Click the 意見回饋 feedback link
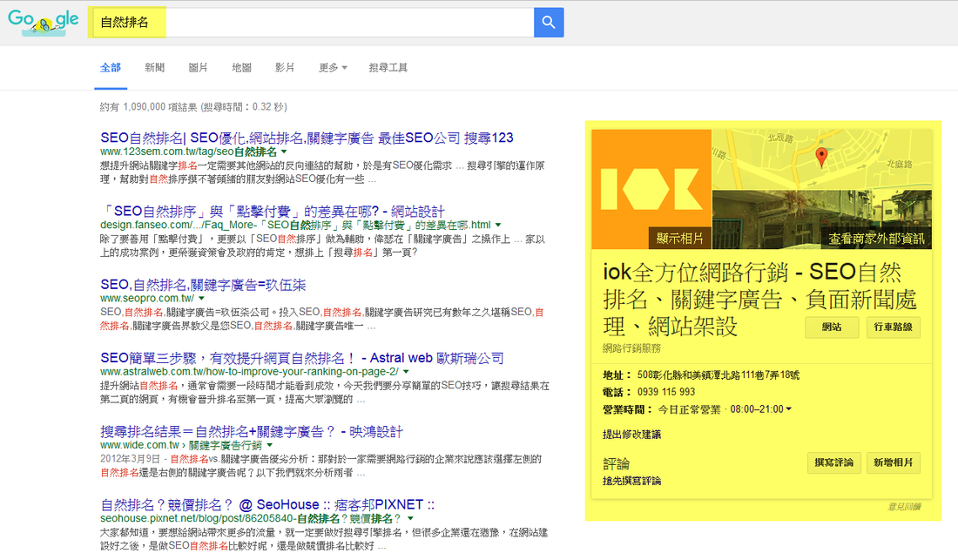Screen dimensions: 958x560 904,507
